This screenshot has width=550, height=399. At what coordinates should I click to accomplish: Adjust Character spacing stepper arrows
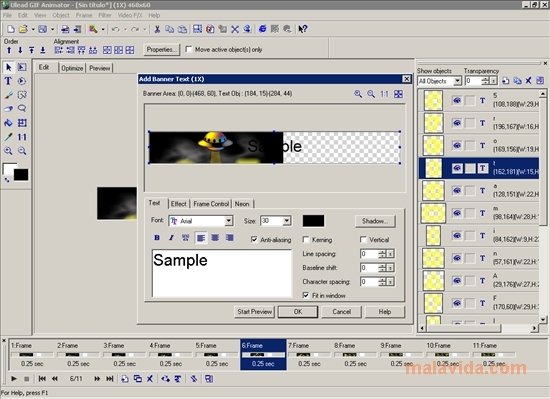382,282
